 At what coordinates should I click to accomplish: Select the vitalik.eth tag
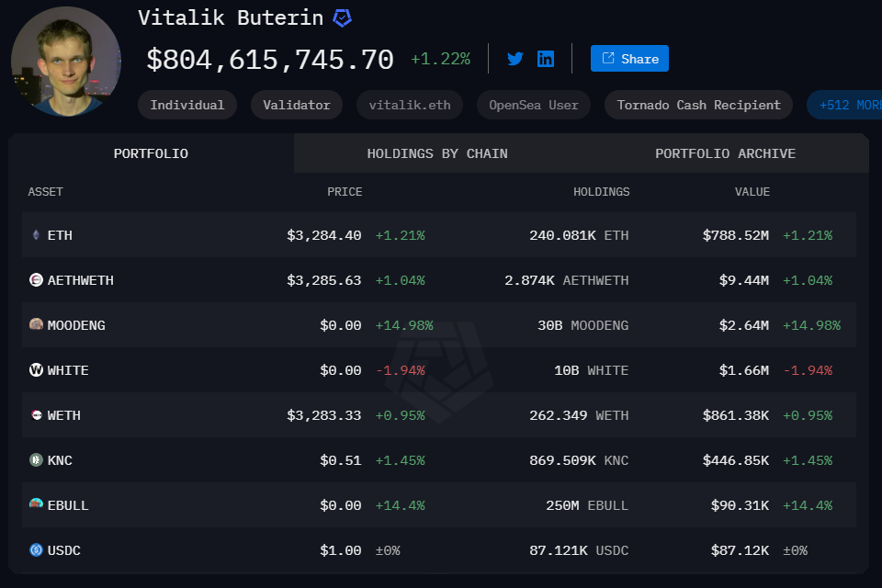pyautogui.click(x=410, y=105)
